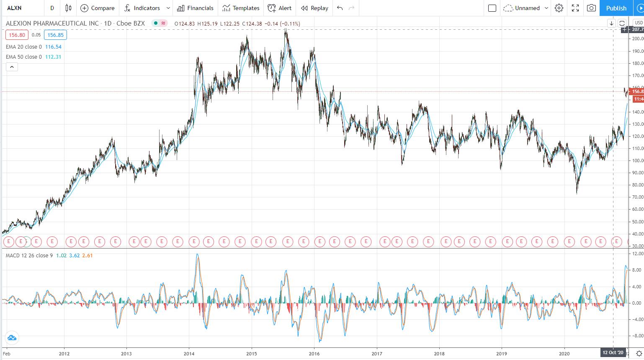
Task: Change the D chart interval
Action: click(52, 8)
